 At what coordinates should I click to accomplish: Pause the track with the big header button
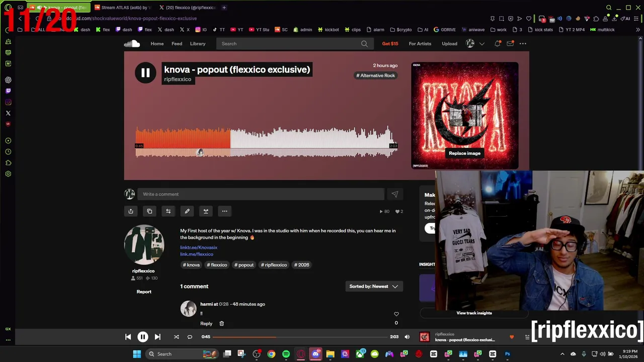pos(145,73)
